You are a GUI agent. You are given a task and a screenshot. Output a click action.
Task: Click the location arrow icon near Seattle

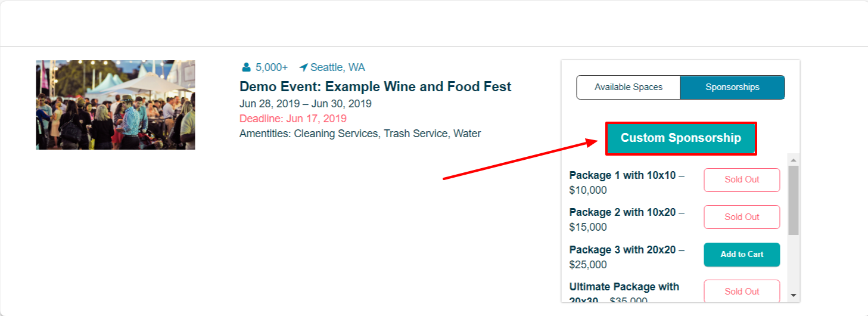(303, 67)
